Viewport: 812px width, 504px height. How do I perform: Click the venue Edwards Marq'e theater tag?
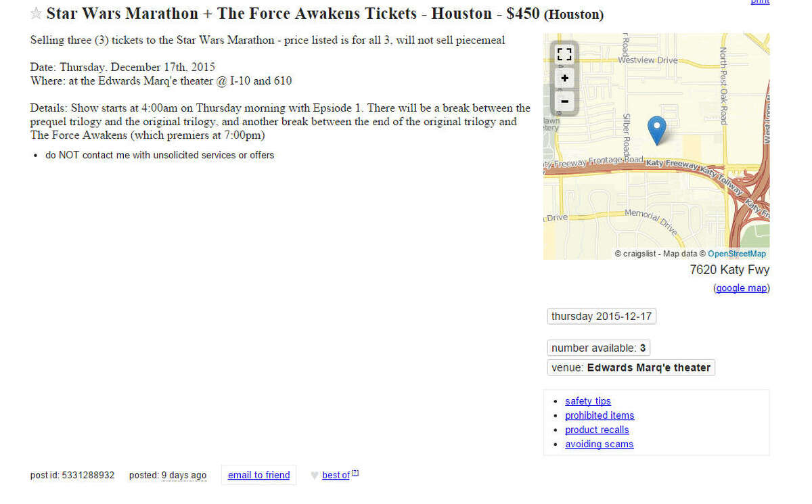point(631,368)
